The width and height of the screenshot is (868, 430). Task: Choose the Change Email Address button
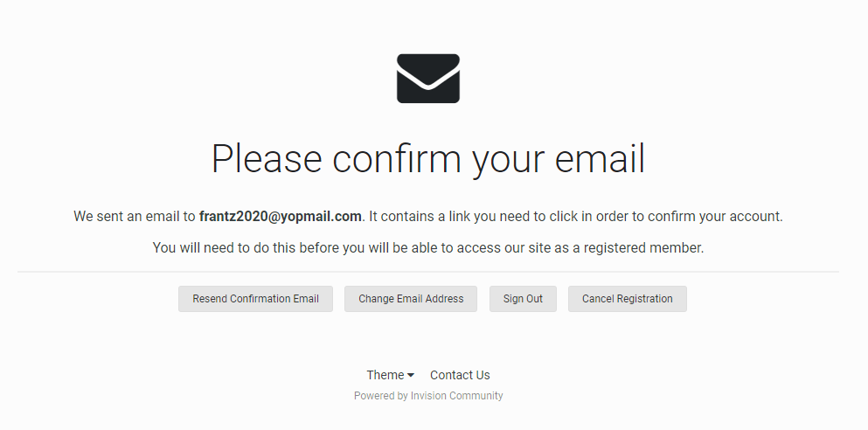pyautogui.click(x=411, y=299)
